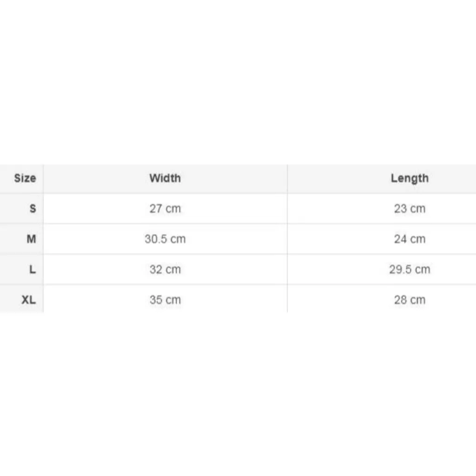Click the 29.5 cm length cell
476x476 pixels.
[x=410, y=269]
